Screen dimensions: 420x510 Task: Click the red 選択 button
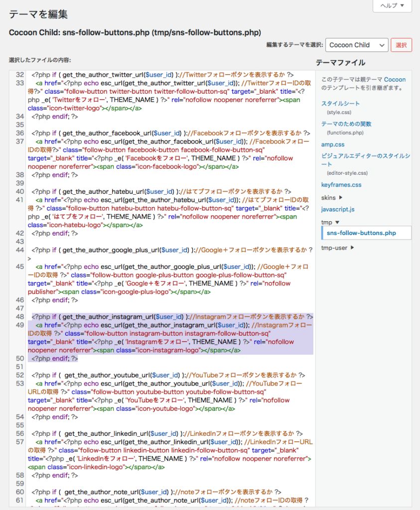coord(401,45)
